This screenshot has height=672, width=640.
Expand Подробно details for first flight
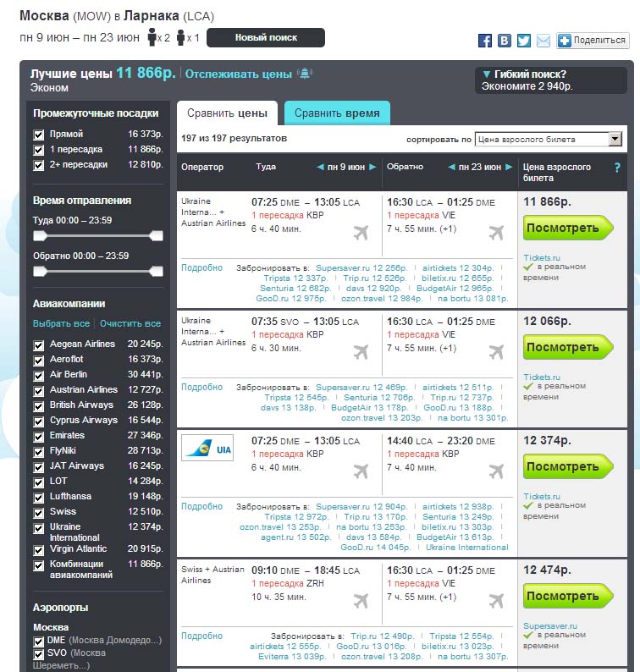[201, 267]
